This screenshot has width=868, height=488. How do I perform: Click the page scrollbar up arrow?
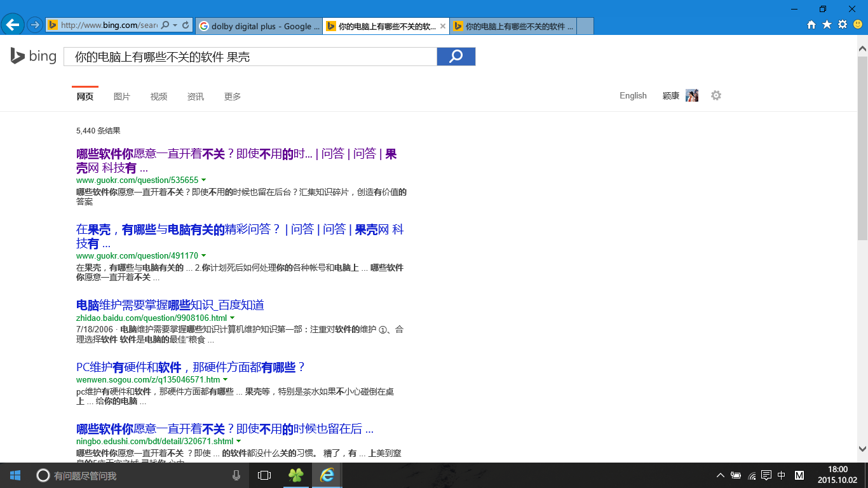pyautogui.click(x=862, y=49)
